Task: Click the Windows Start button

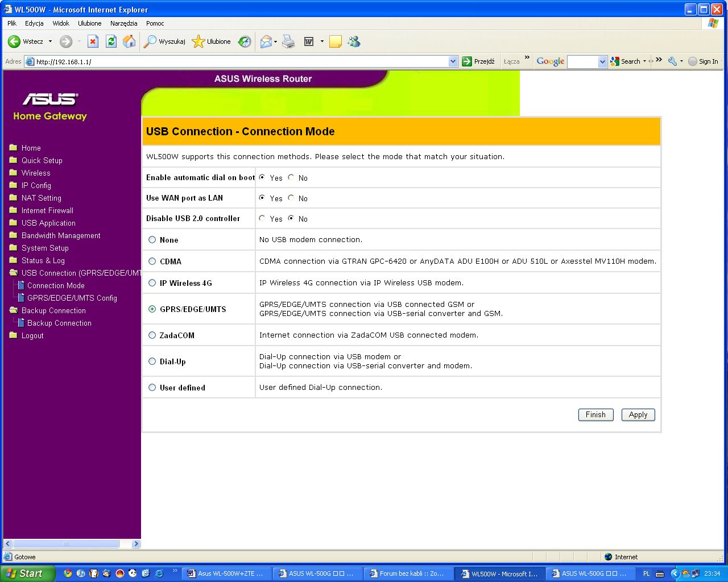Action: click(27, 573)
